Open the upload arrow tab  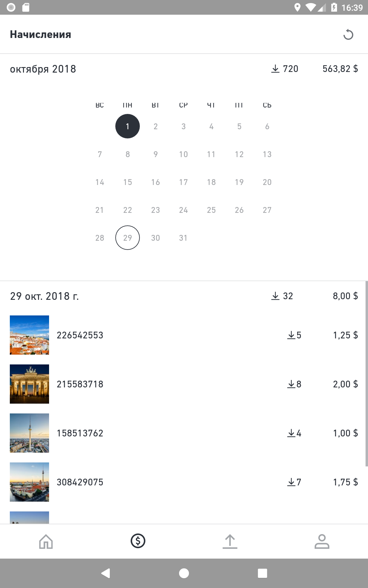230,541
